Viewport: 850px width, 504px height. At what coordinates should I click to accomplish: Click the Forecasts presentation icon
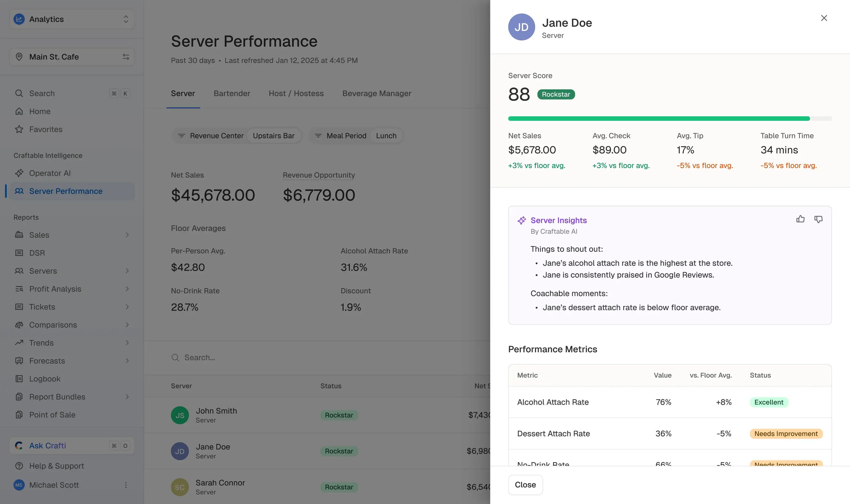[19, 361]
